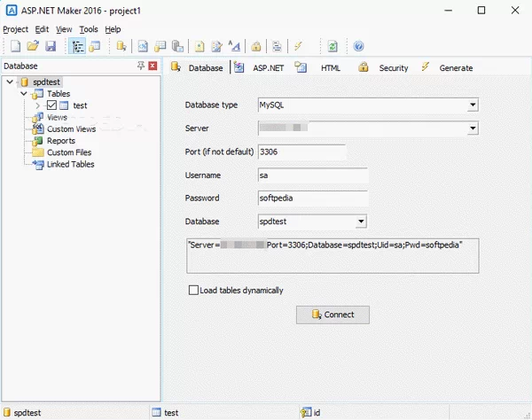Screen dimensions: 532x420
Task: Open the Database type dropdown
Action: pos(473,105)
